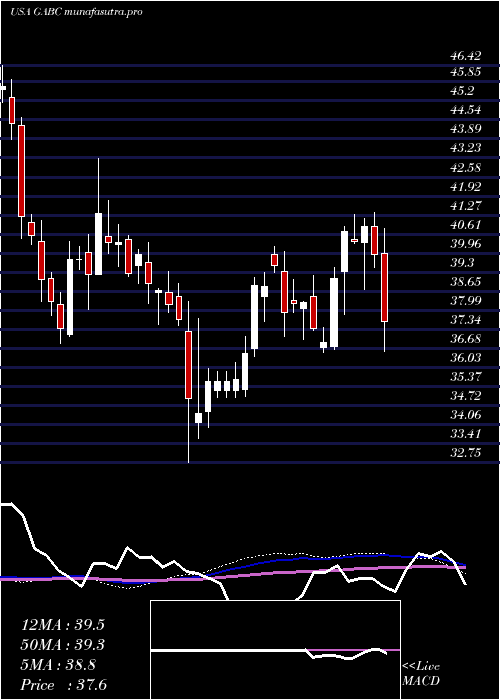500x700 pixels.
Task: Select the 45.85 price axis label
Action: pyautogui.click(x=466, y=71)
